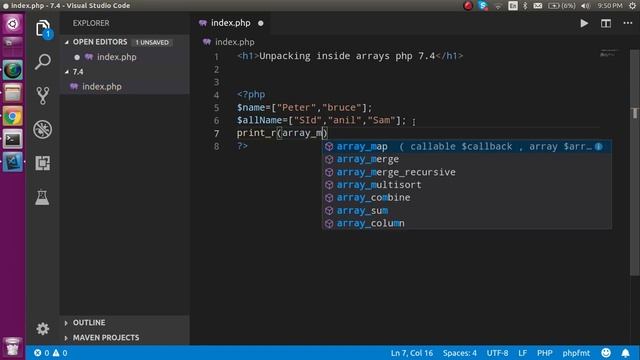Open the battery indicator in top panel

click(562, 6)
